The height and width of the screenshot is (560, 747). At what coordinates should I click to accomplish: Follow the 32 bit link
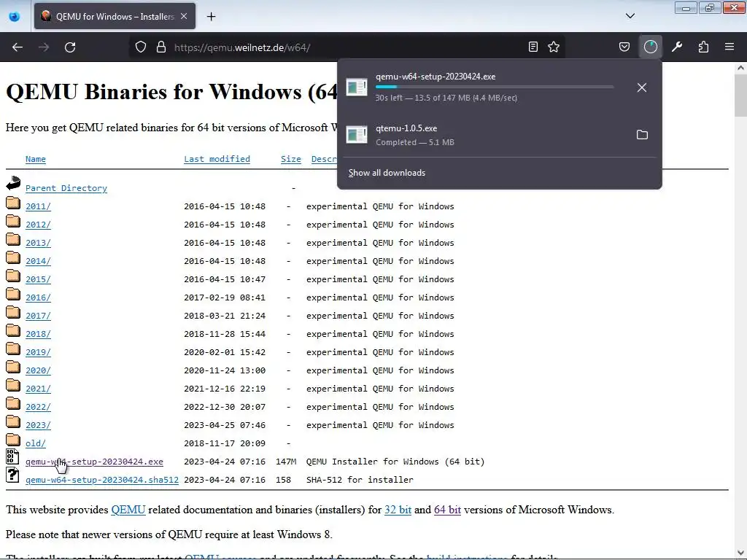398,510
